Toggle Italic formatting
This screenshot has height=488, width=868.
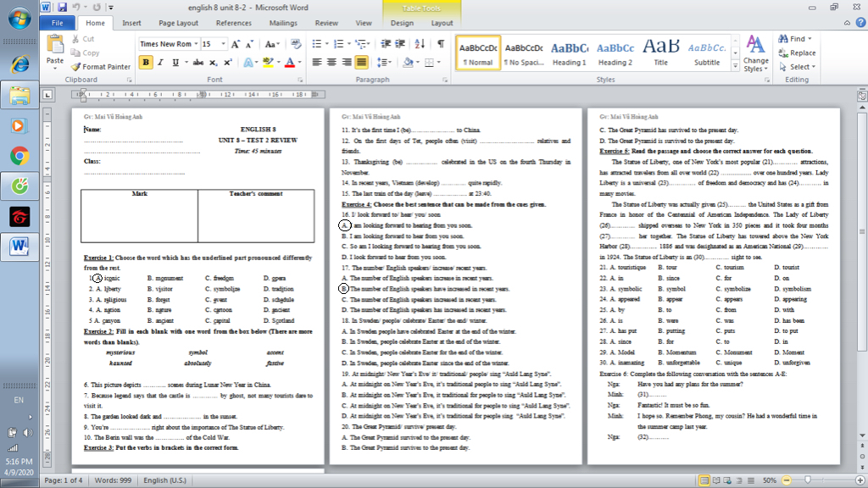click(160, 63)
